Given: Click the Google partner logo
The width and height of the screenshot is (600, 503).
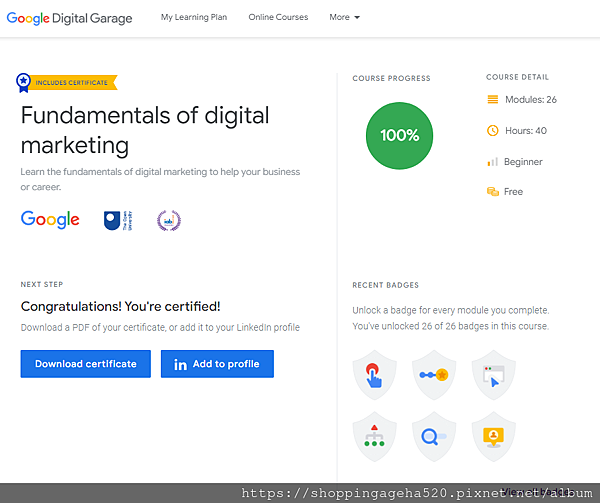Looking at the screenshot, I should [x=50, y=220].
